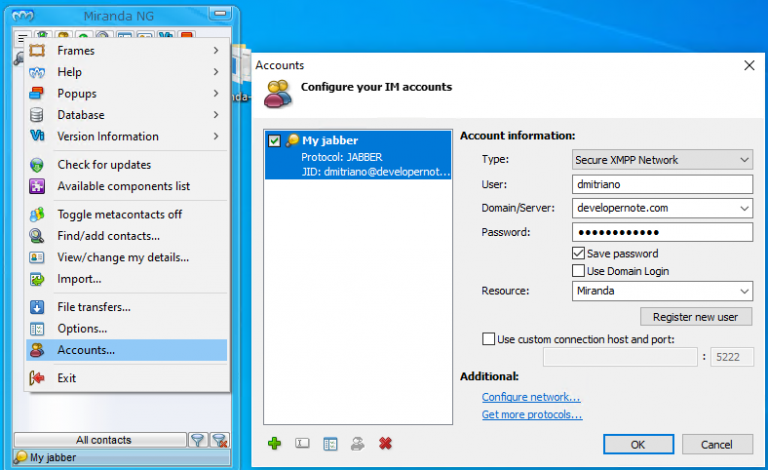Viewport: 768px width, 470px height.
Task: Open the Configure network... link
Action: (x=531, y=397)
